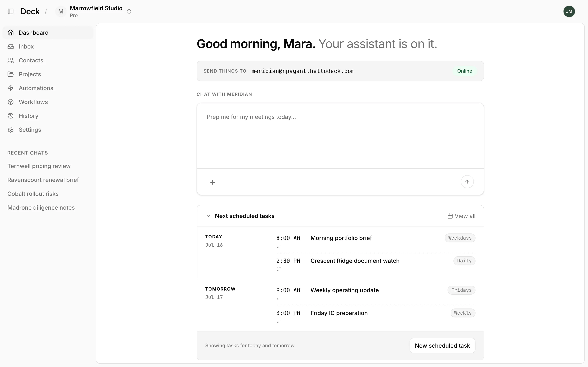The height and width of the screenshot is (367, 588).
Task: Open View all scheduled tasks
Action: [x=461, y=216]
